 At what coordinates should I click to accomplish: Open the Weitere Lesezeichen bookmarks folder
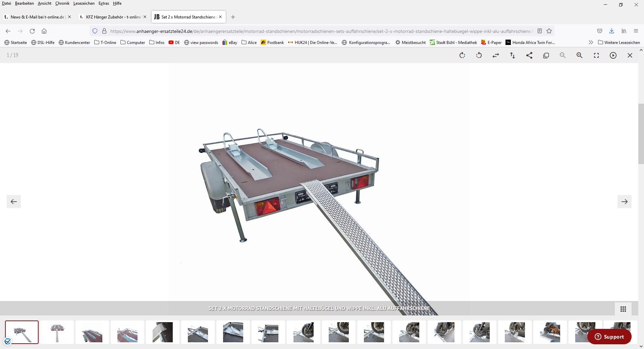tap(619, 42)
